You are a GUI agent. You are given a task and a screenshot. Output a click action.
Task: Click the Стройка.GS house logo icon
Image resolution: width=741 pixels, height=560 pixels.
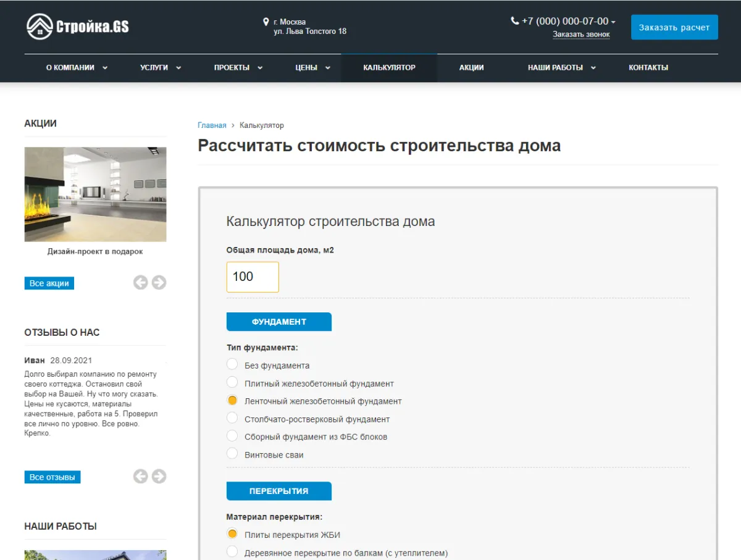tap(39, 25)
